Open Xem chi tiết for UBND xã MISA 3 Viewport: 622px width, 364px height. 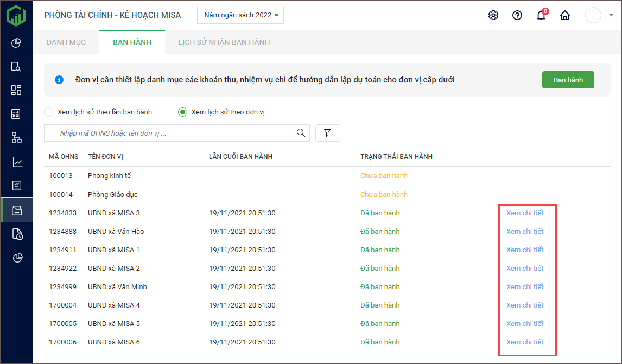click(525, 213)
